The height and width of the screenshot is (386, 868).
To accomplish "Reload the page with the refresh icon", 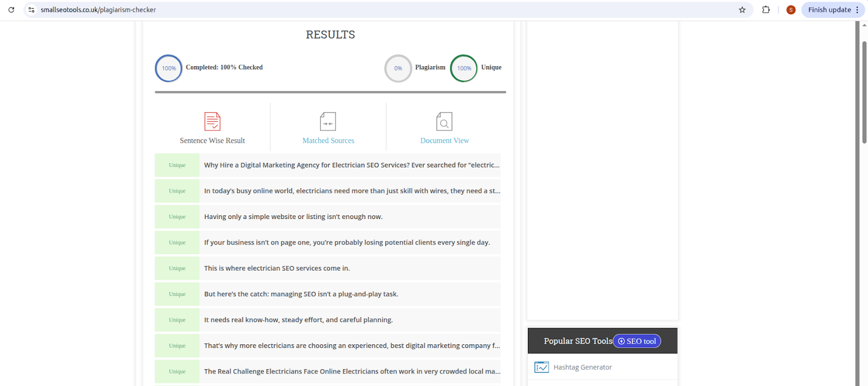I will [x=11, y=10].
